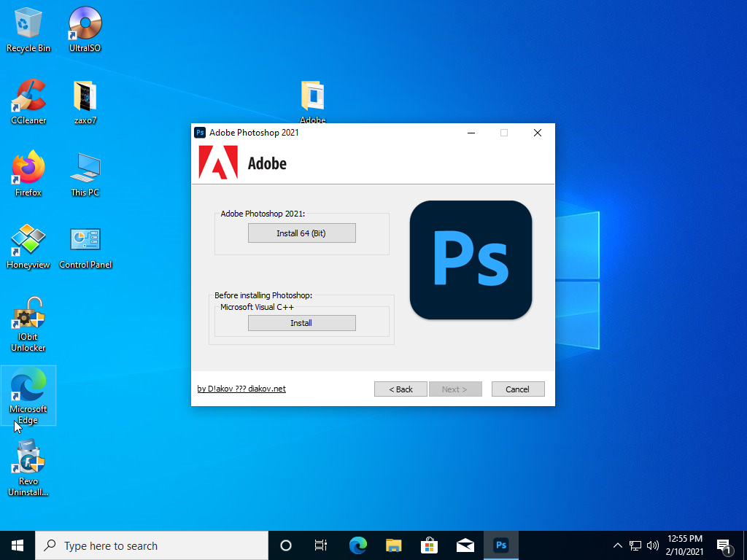Viewport: 747px width, 560px height.
Task: Select the This PC desktop icon
Action: pos(85,174)
